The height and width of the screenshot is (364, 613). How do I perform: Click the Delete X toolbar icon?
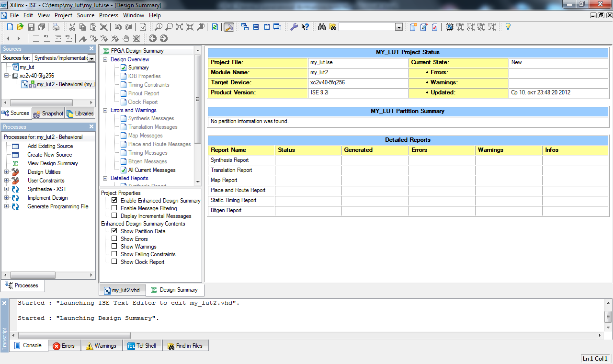[104, 27]
